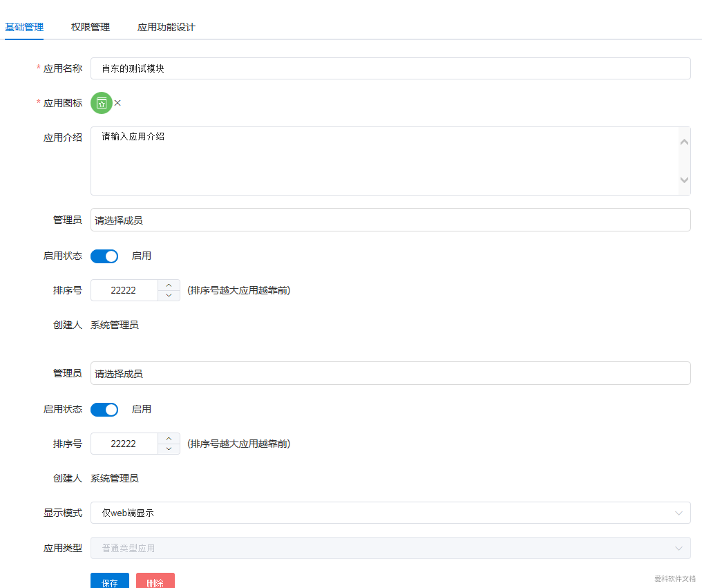Toggle the second 启用状态 switch

tap(104, 409)
